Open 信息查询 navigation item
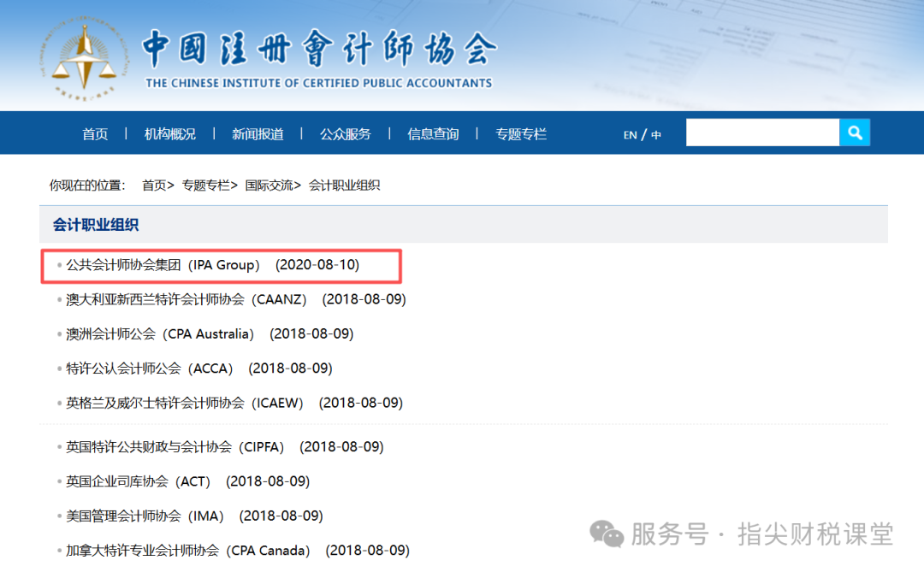Screen dimensions: 924x572 (x=433, y=134)
